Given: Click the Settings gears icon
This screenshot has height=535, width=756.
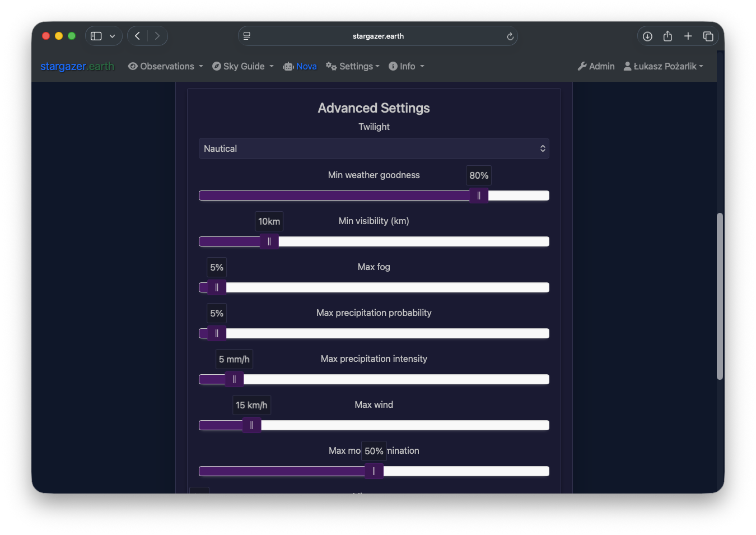Looking at the screenshot, I should coord(332,66).
